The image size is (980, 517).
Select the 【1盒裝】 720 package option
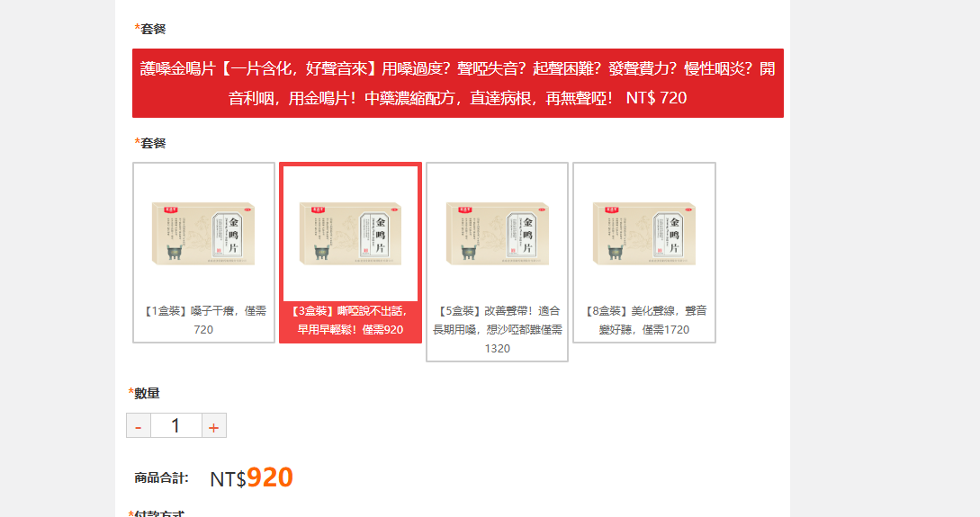(x=203, y=253)
